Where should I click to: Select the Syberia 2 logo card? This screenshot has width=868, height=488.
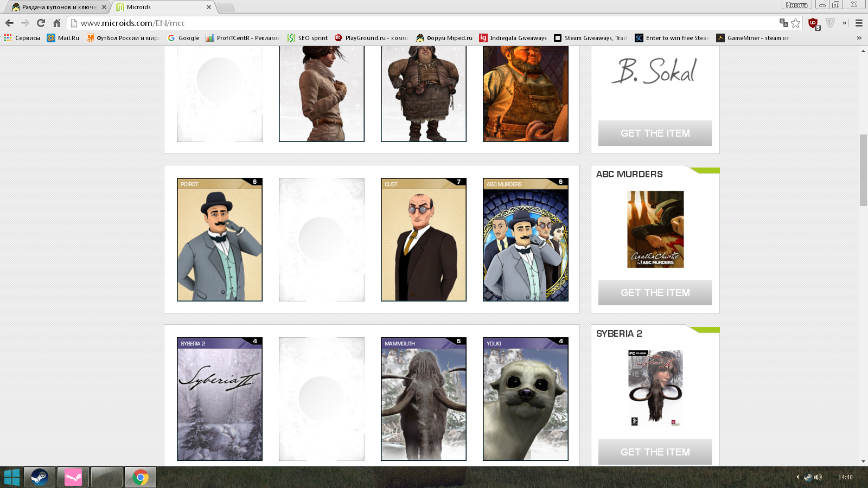click(220, 399)
